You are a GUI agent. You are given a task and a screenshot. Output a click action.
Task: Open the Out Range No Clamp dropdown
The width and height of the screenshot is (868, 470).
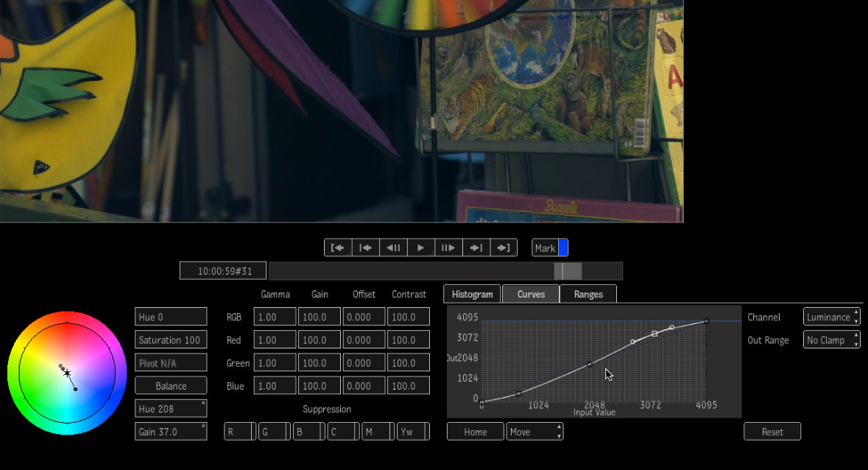831,340
